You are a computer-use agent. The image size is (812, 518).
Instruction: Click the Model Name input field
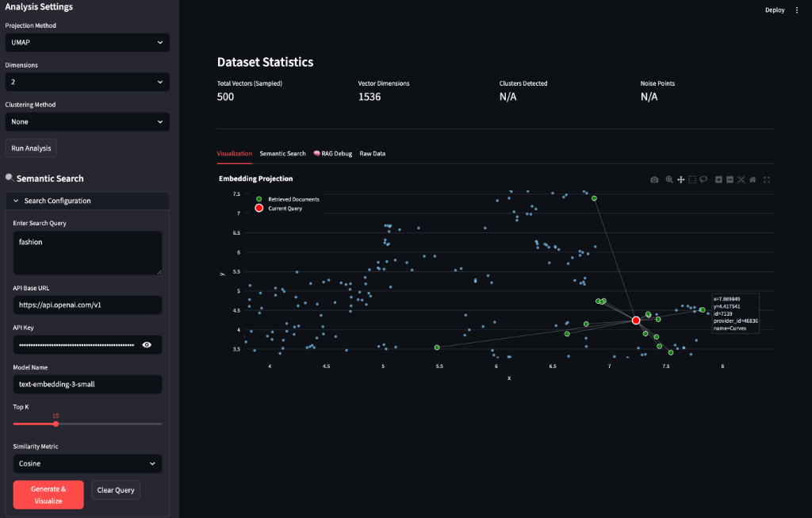87,385
